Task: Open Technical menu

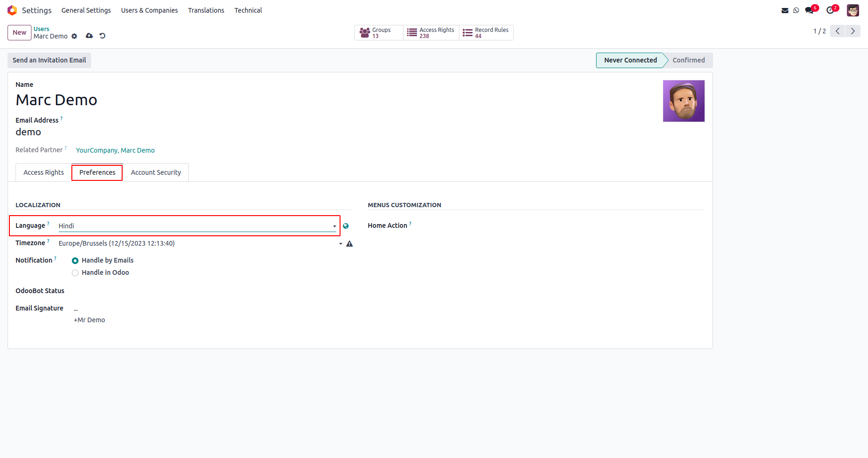Action: tap(248, 10)
